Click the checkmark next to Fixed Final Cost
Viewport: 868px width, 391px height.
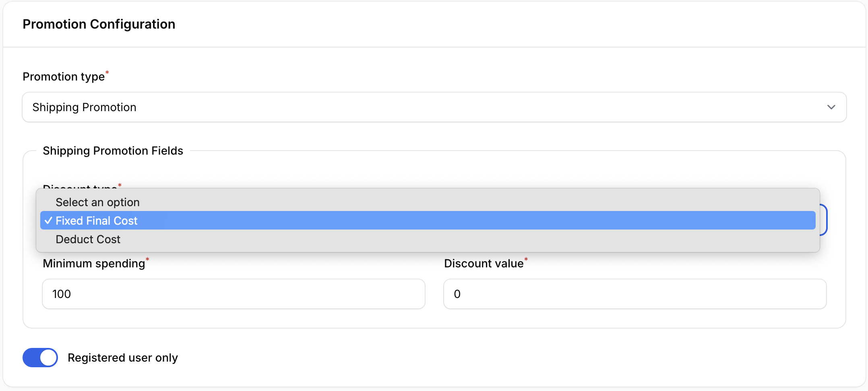pyautogui.click(x=48, y=221)
